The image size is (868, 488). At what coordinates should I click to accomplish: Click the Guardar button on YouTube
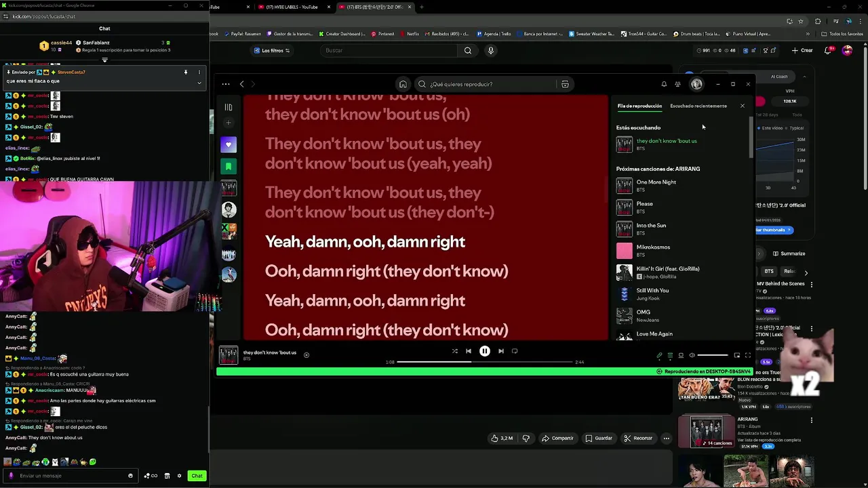coord(599,438)
